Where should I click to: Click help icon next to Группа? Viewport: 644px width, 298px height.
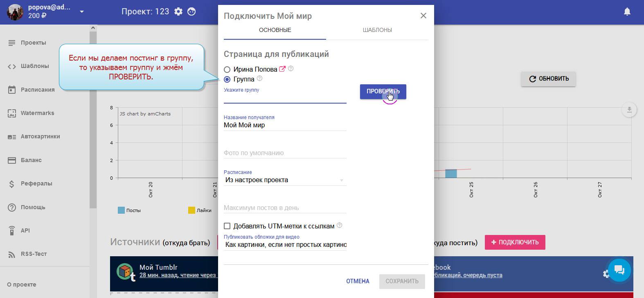pos(259,79)
